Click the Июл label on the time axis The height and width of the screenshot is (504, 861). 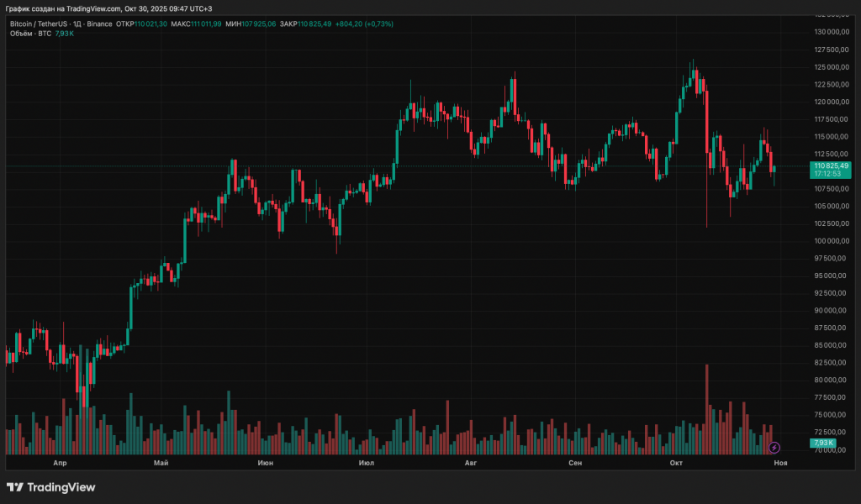[366, 463]
